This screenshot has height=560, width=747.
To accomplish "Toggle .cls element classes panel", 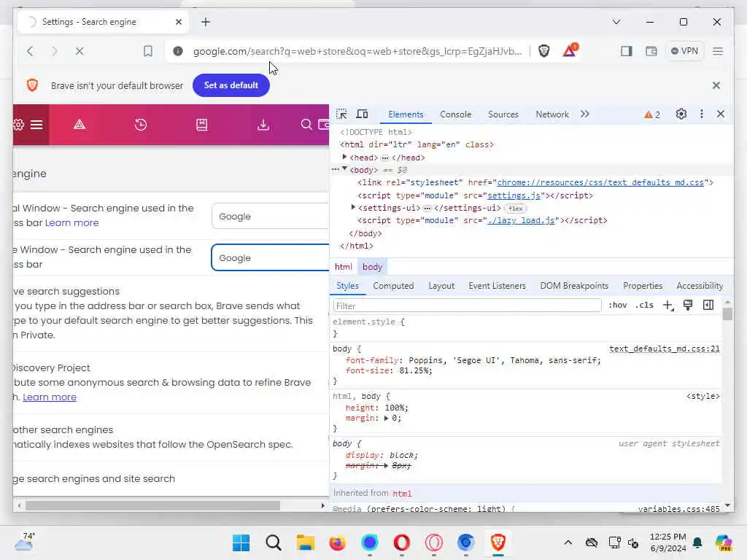I will tap(644, 306).
